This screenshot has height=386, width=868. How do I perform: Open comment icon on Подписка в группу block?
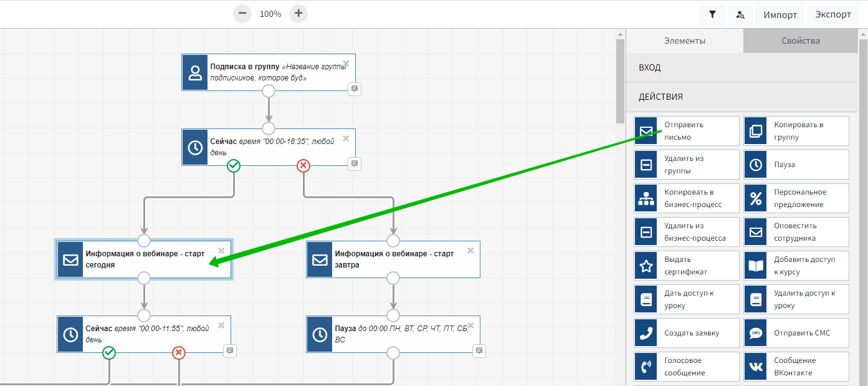[354, 89]
